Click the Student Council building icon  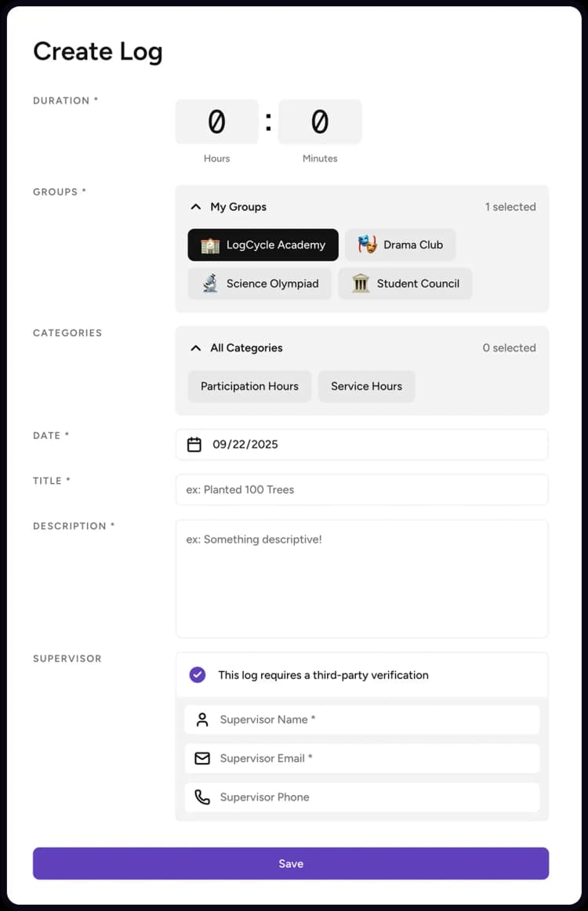tap(361, 284)
